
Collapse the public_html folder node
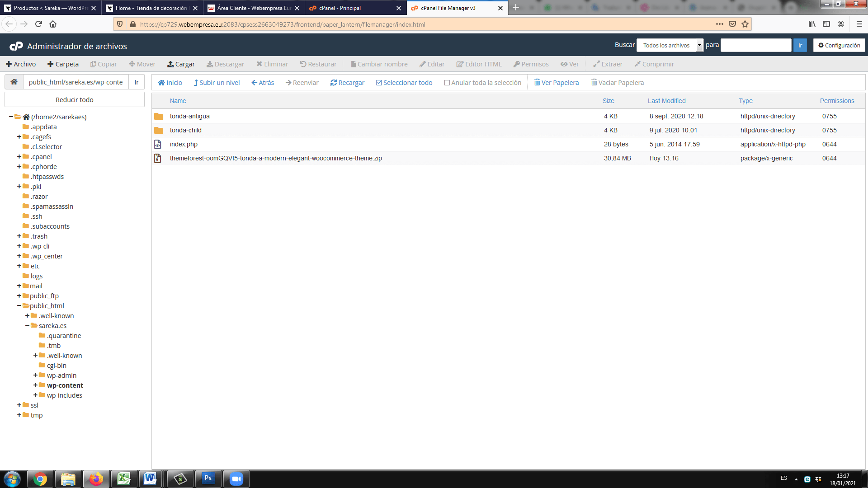tap(19, 305)
